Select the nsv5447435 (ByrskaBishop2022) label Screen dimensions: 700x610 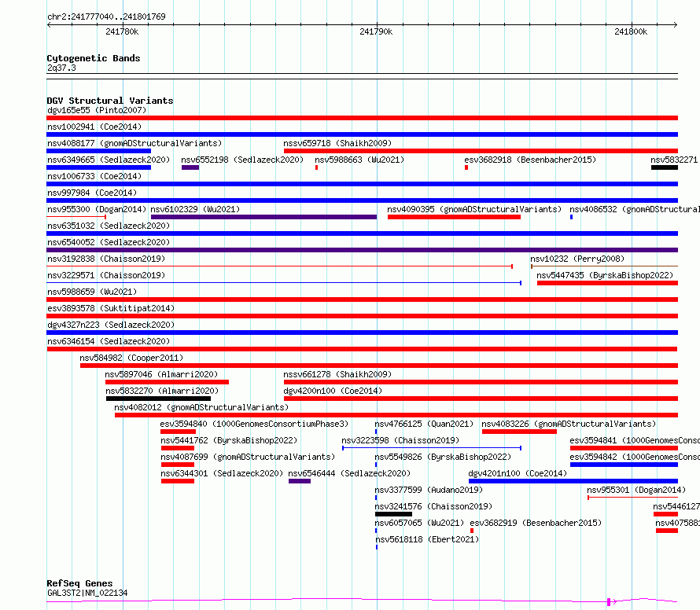click(x=605, y=275)
